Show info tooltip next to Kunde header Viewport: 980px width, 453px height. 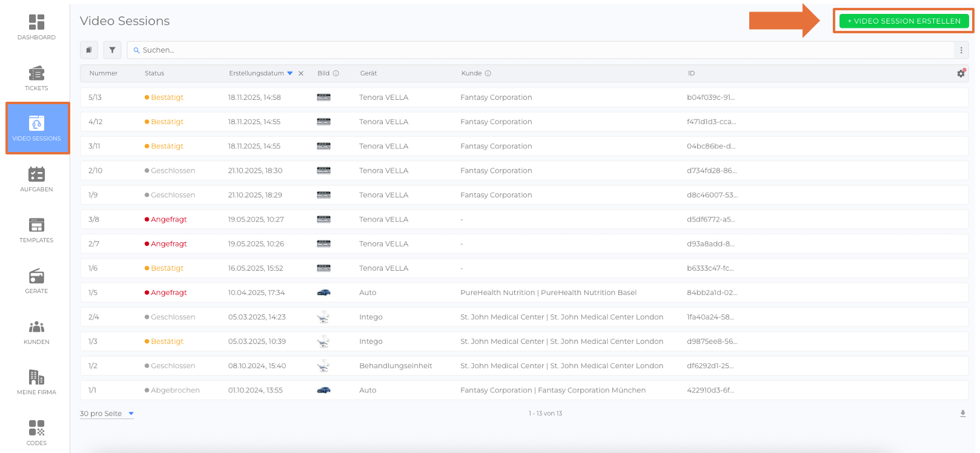click(488, 73)
